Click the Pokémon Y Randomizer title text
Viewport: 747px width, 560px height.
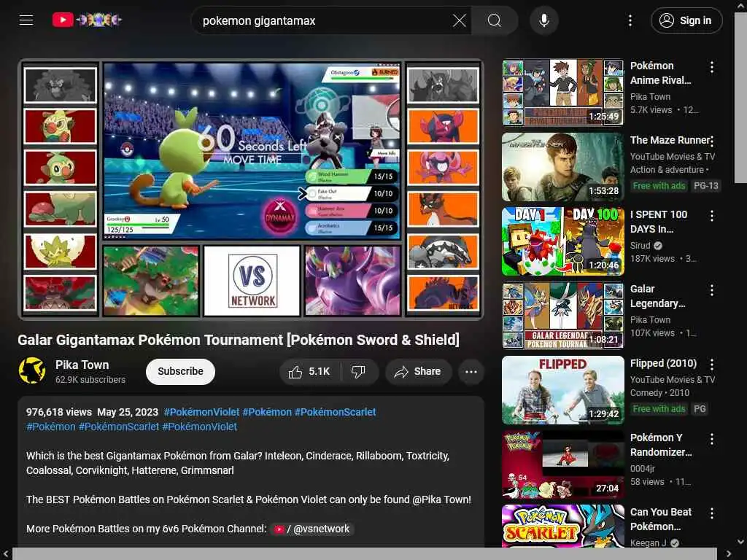coord(661,444)
